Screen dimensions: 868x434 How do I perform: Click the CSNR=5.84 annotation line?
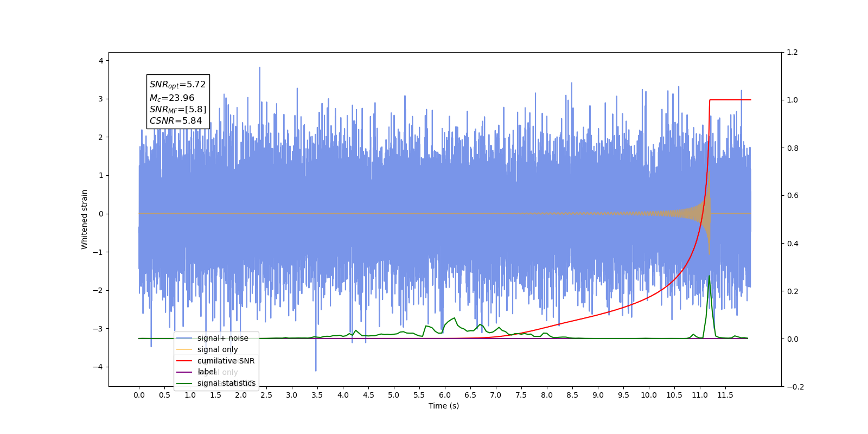pos(175,121)
